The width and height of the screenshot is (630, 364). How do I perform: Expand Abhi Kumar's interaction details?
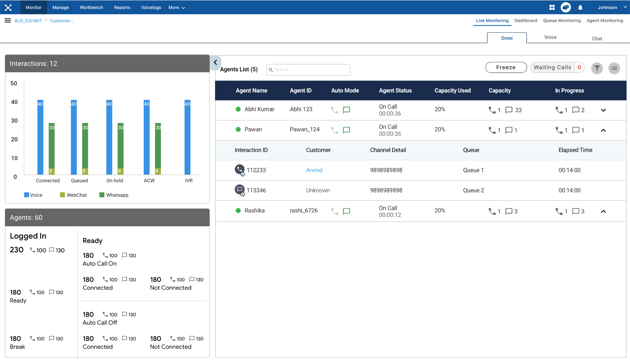tap(603, 110)
